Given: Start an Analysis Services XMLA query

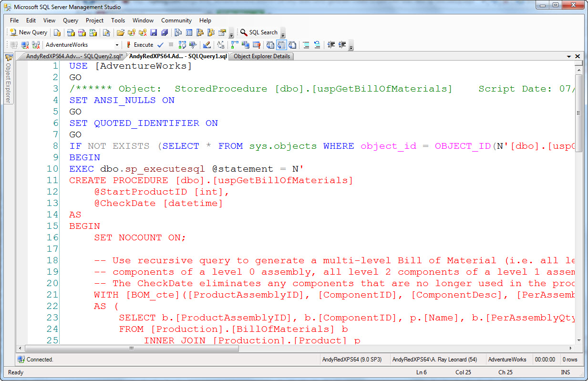Looking at the screenshot, I should tap(93, 32).
